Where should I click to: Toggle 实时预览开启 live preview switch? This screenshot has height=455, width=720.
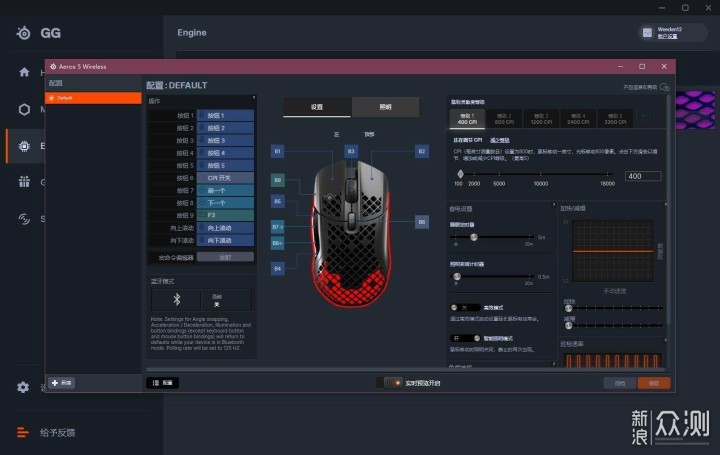click(389, 383)
